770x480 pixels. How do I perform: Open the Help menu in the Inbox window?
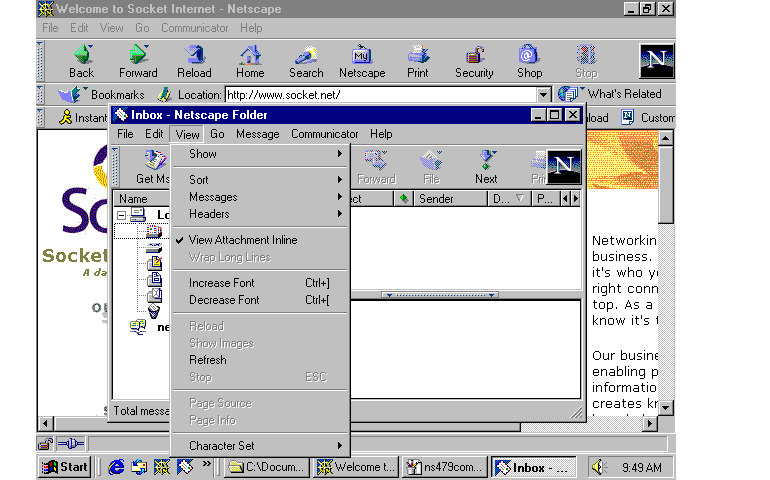pyautogui.click(x=381, y=134)
